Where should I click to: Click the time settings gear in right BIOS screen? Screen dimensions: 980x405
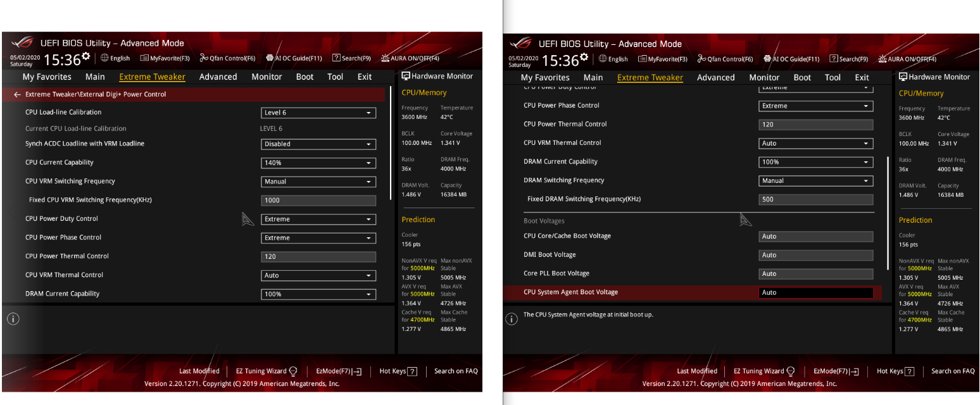(x=584, y=56)
